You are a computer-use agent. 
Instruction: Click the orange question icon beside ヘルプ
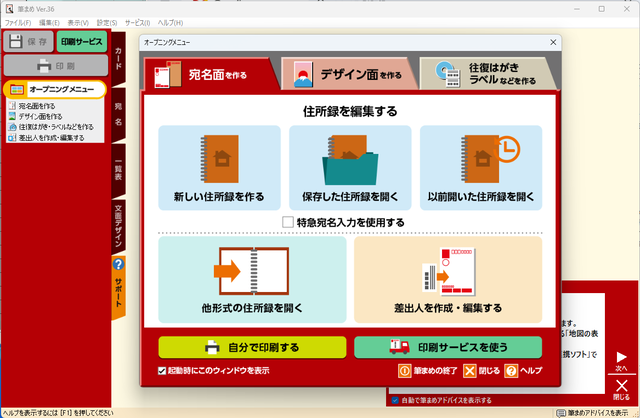511,371
